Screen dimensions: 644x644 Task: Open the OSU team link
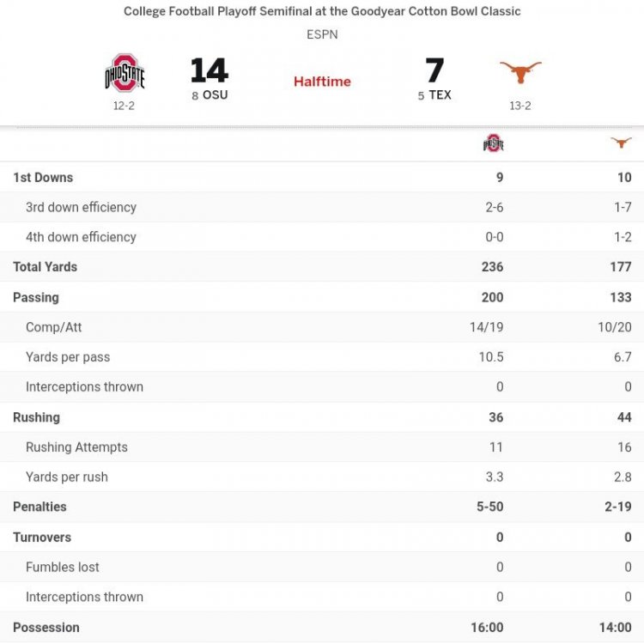[x=216, y=94]
